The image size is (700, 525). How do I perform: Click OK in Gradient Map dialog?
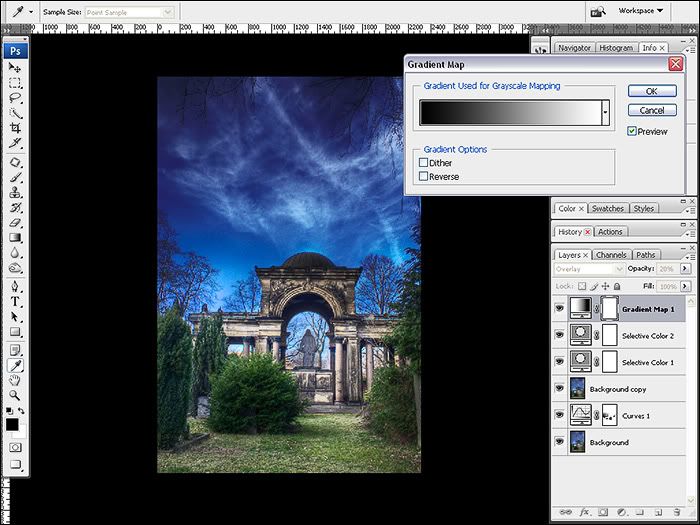652,91
